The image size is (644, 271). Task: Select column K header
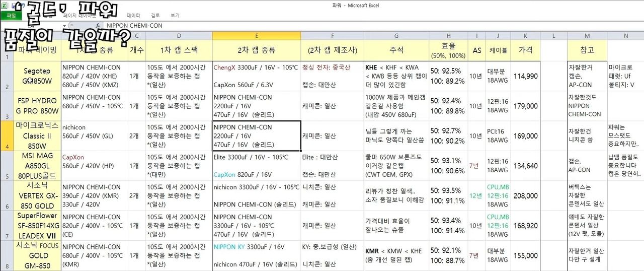click(525, 36)
